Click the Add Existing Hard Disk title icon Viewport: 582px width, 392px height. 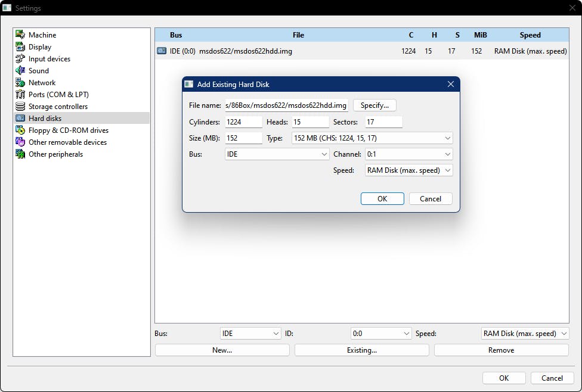(x=189, y=84)
